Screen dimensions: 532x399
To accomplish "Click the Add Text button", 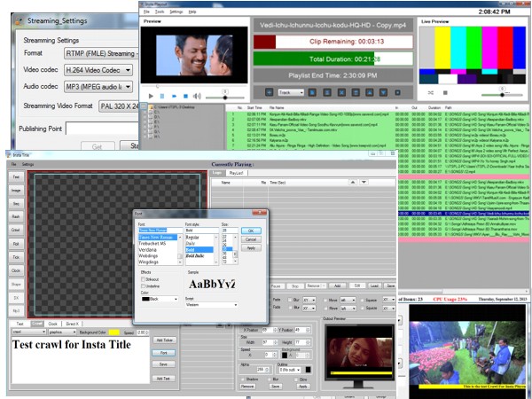I will [163, 379].
